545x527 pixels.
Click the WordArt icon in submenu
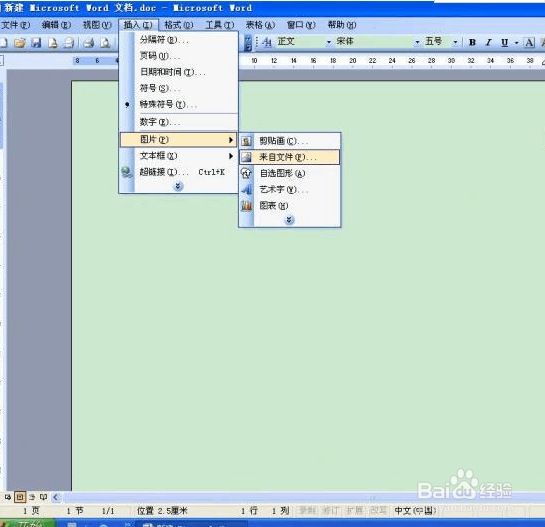(246, 189)
